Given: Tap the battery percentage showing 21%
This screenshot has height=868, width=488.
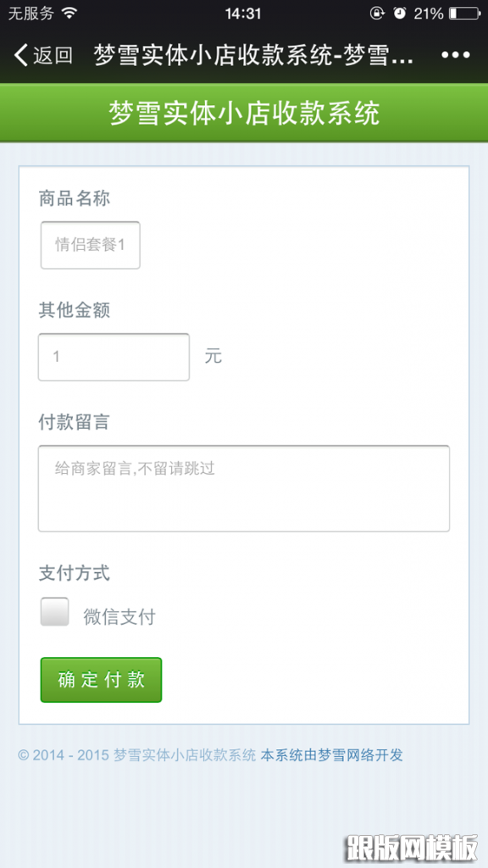Looking at the screenshot, I should pos(427,13).
